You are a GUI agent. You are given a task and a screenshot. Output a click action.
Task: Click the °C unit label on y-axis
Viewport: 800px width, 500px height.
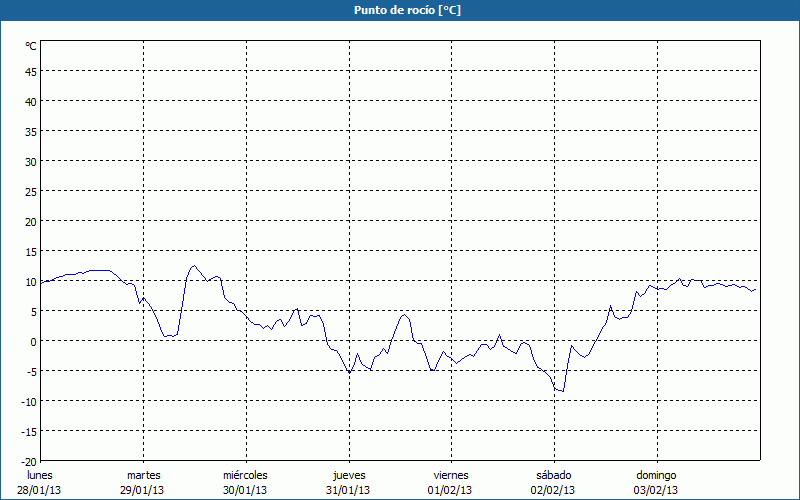tap(31, 46)
